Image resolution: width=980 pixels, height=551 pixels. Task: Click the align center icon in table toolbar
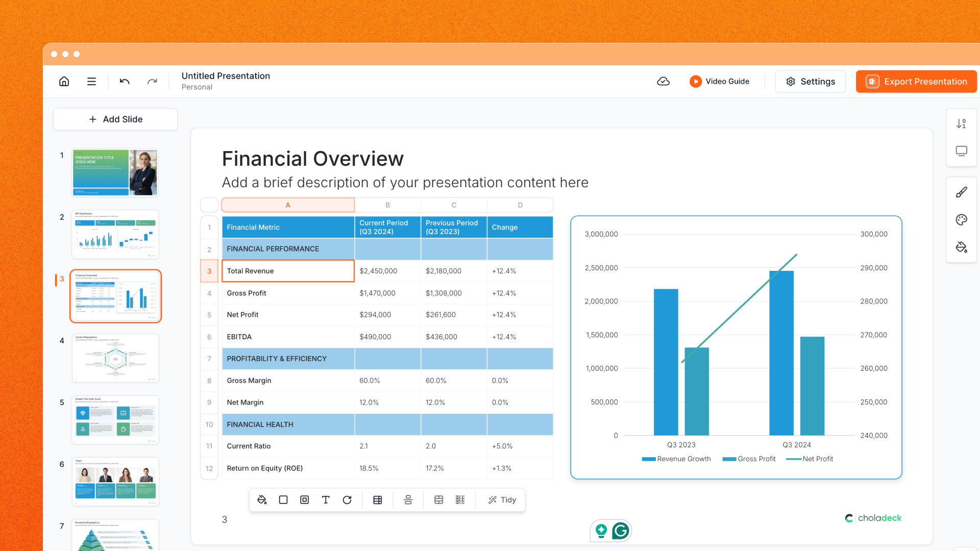tap(408, 500)
